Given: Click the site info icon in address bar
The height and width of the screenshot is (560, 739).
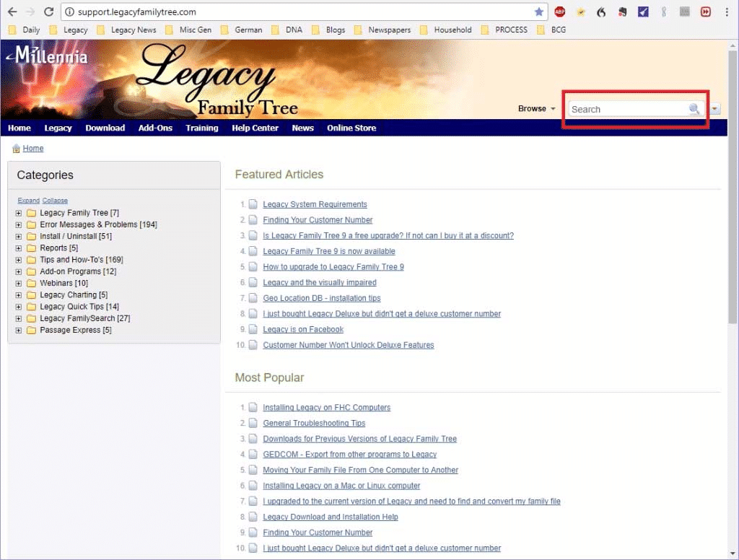Looking at the screenshot, I should tap(69, 12).
